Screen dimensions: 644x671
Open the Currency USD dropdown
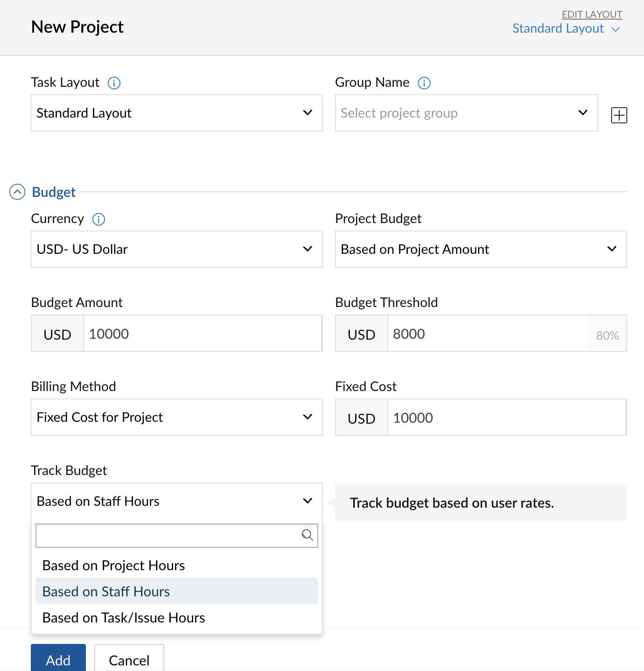click(x=177, y=249)
